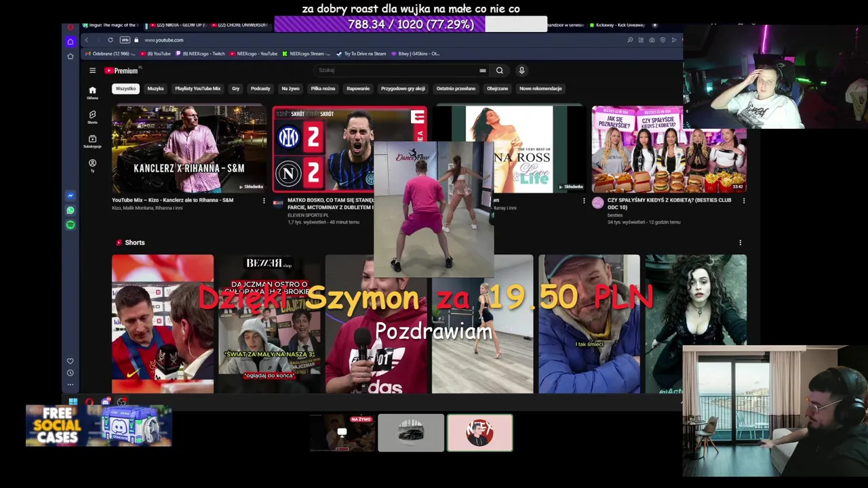868x488 pixels.
Task: Open options menu for Kizo Kanclerz mix
Action: point(264,201)
